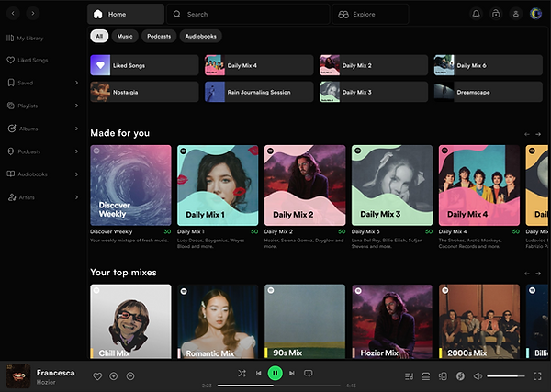Click the Search input field

(248, 14)
